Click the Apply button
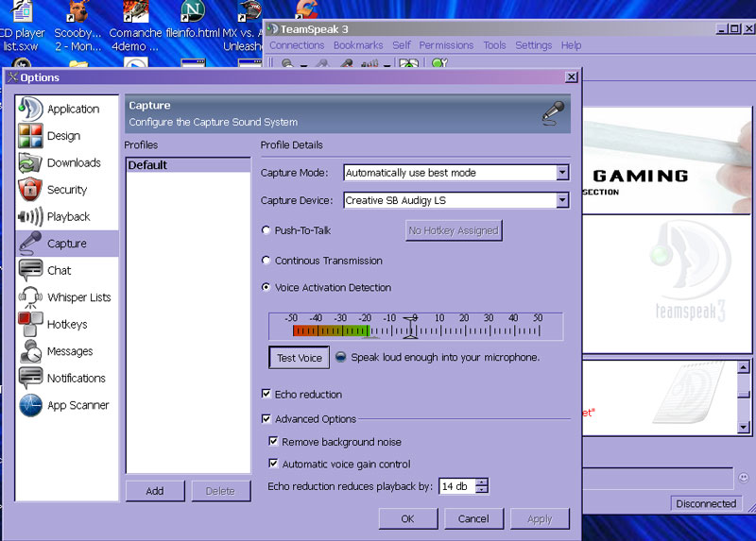Screen dimensions: 756x541 (540, 519)
